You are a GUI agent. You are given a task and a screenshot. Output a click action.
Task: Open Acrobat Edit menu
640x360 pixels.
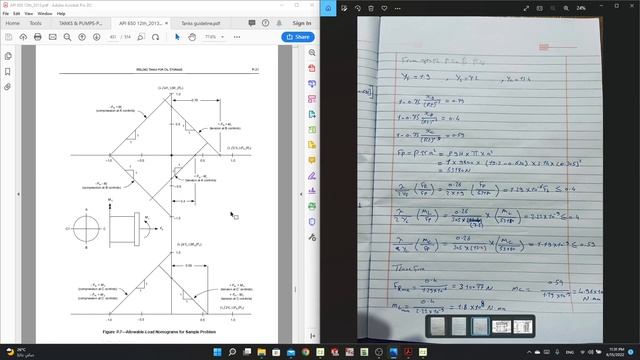click(x=16, y=13)
